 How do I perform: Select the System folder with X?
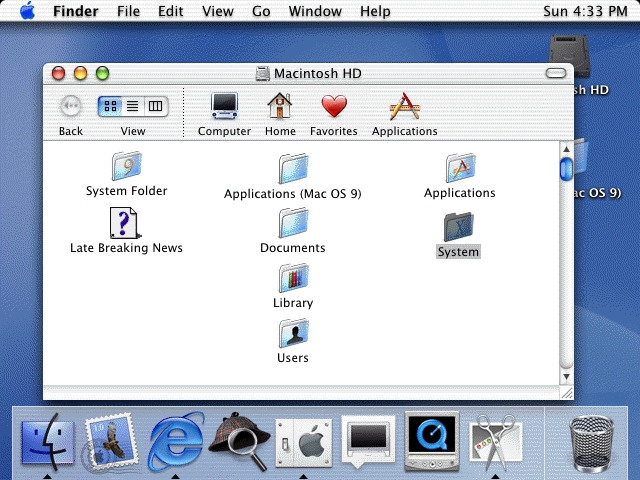(458, 227)
